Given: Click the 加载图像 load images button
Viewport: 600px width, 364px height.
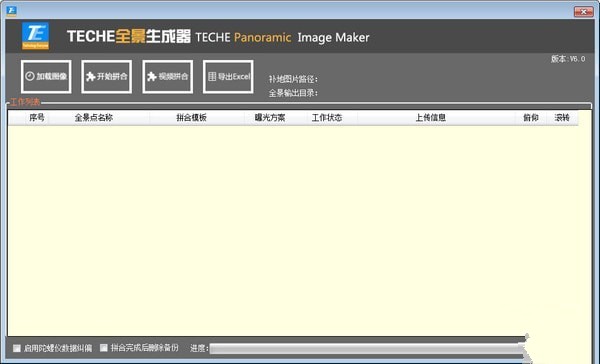Looking at the screenshot, I should tap(46, 77).
